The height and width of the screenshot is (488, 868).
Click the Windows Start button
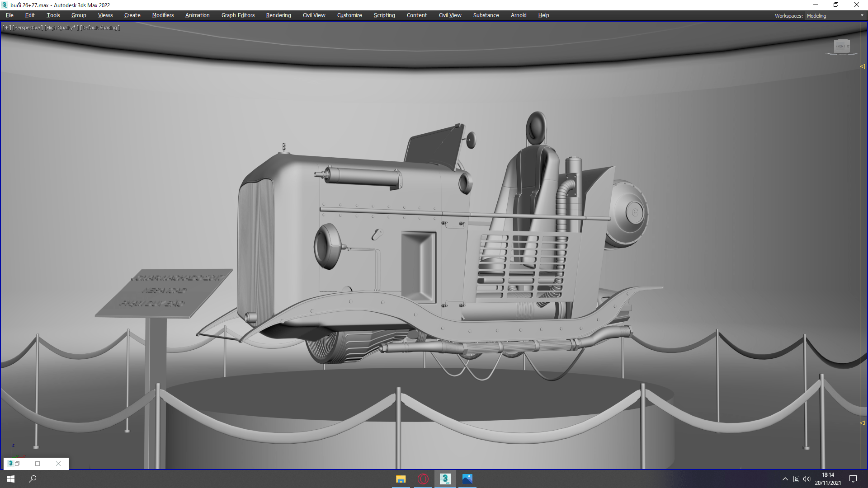pyautogui.click(x=11, y=479)
